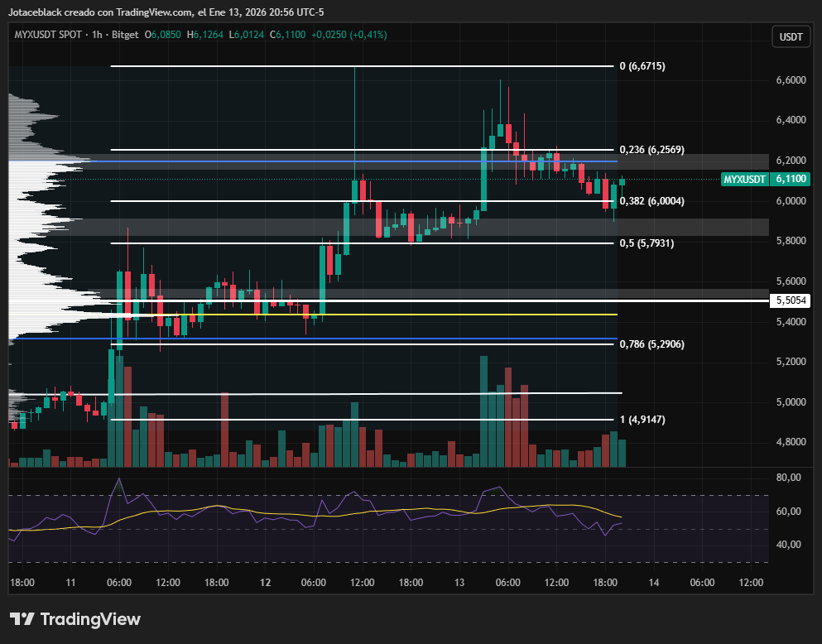Viewport: 822px width, 644px height.
Task: Click the date 12 on time axis
Action: click(x=265, y=583)
